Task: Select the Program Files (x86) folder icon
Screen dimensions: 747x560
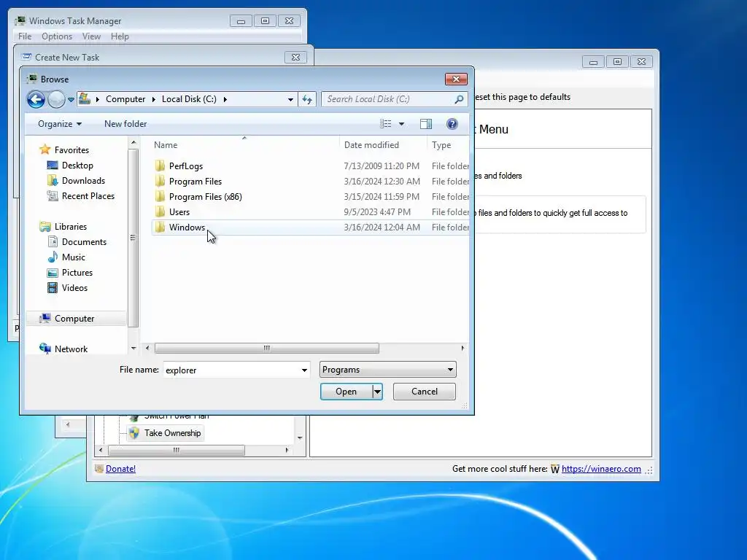Action: pyautogui.click(x=160, y=197)
